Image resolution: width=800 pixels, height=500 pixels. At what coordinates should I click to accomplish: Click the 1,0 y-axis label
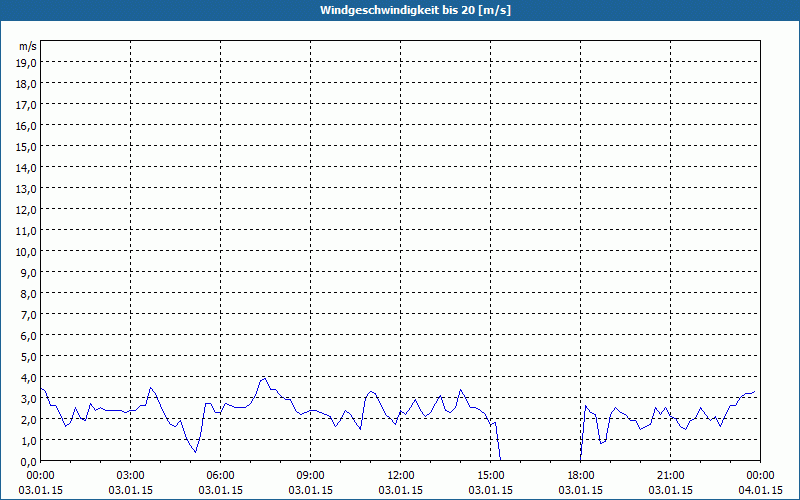[30, 440]
